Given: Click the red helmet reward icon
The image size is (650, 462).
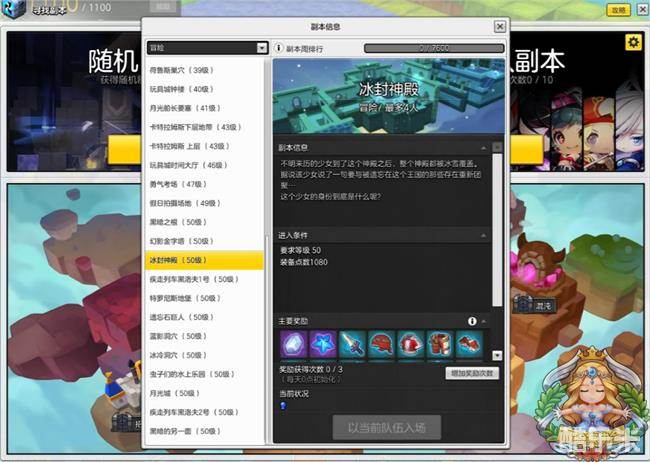Looking at the screenshot, I should pos(380,344).
